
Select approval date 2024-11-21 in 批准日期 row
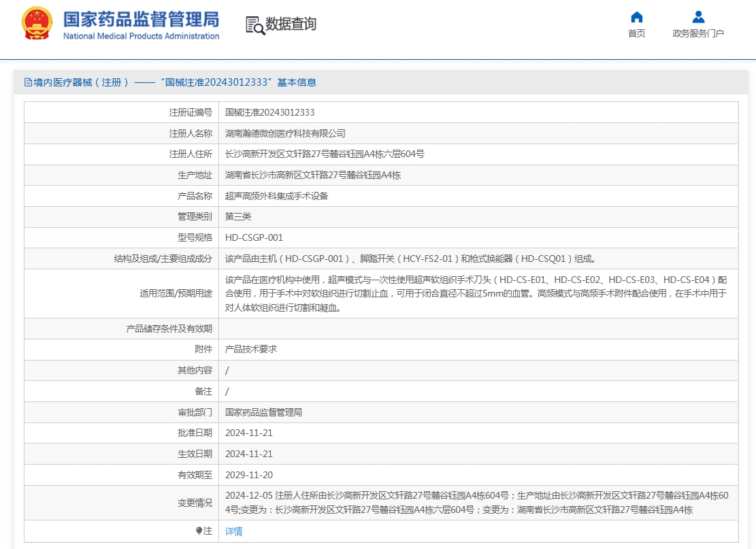[249, 433]
